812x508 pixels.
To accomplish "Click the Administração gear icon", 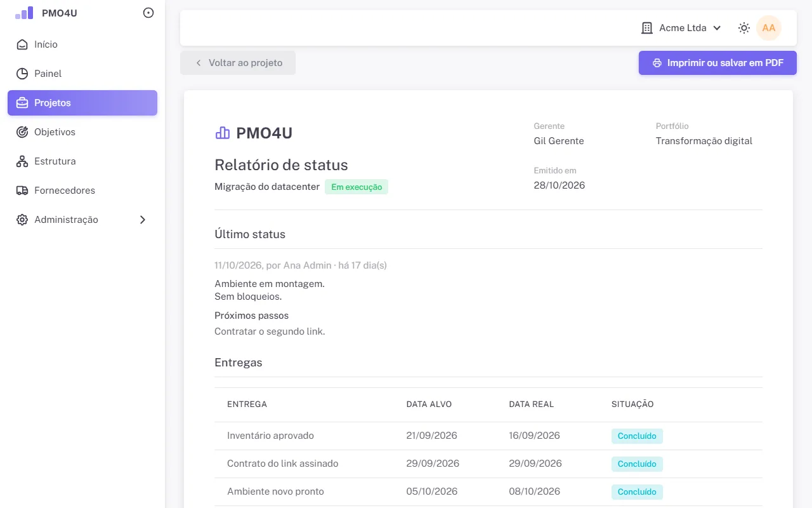I will 22,220.
